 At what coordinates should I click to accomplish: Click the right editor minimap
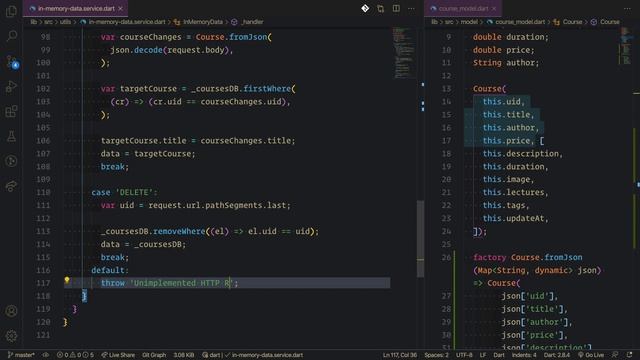626,46
